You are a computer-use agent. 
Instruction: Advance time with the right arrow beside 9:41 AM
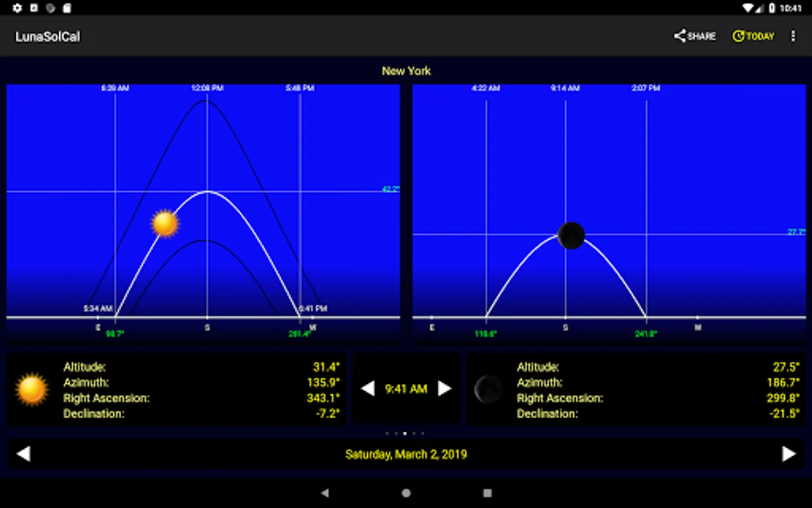(x=445, y=388)
